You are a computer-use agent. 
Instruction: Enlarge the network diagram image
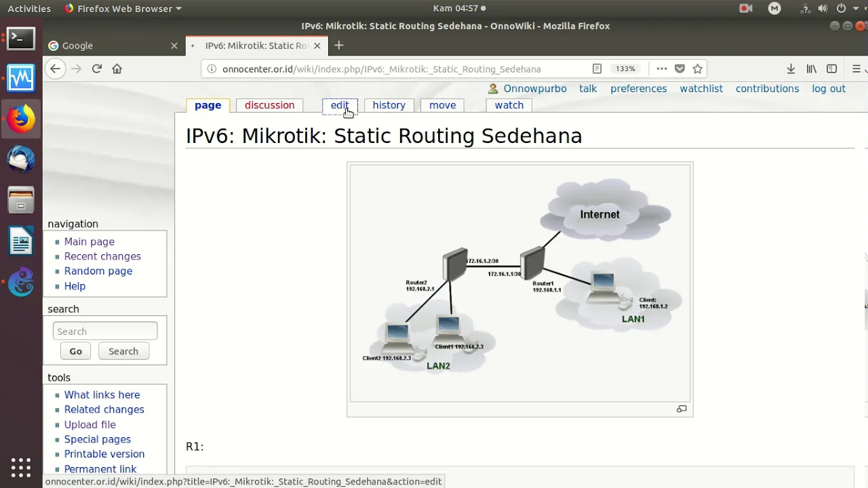point(682,409)
